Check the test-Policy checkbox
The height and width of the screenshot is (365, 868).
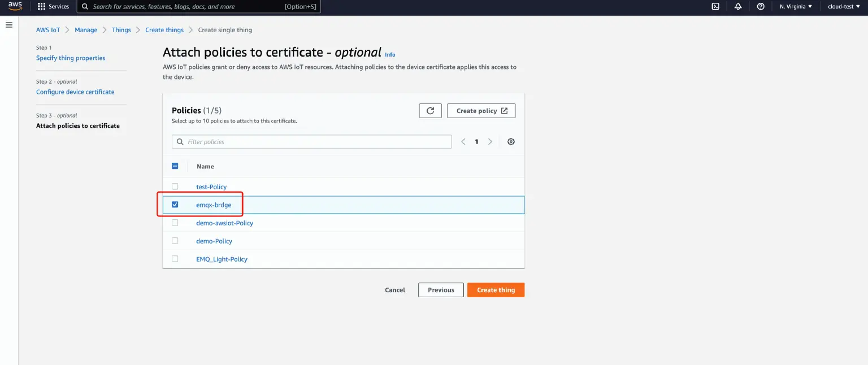tap(175, 186)
